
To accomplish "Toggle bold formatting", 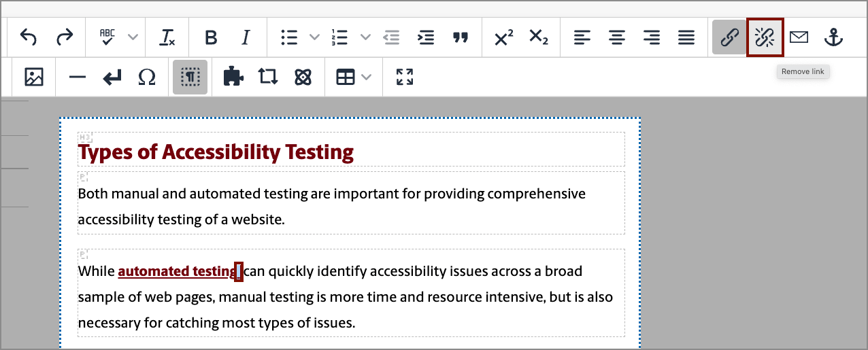I will (x=211, y=37).
